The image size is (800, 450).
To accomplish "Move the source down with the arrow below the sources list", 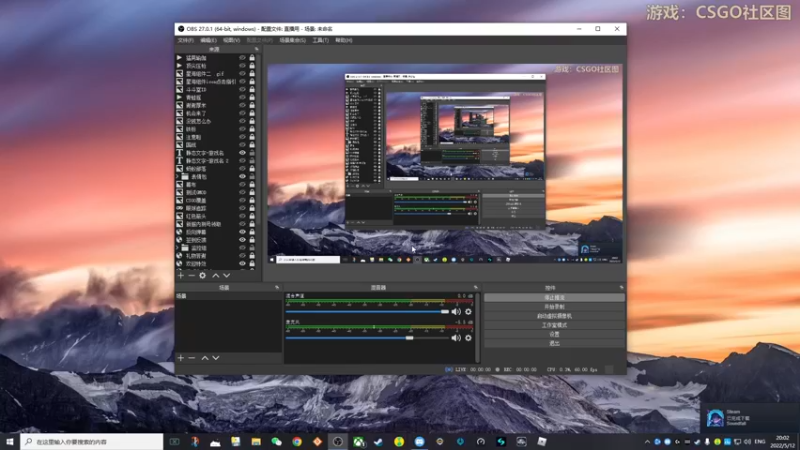I will tap(227, 276).
